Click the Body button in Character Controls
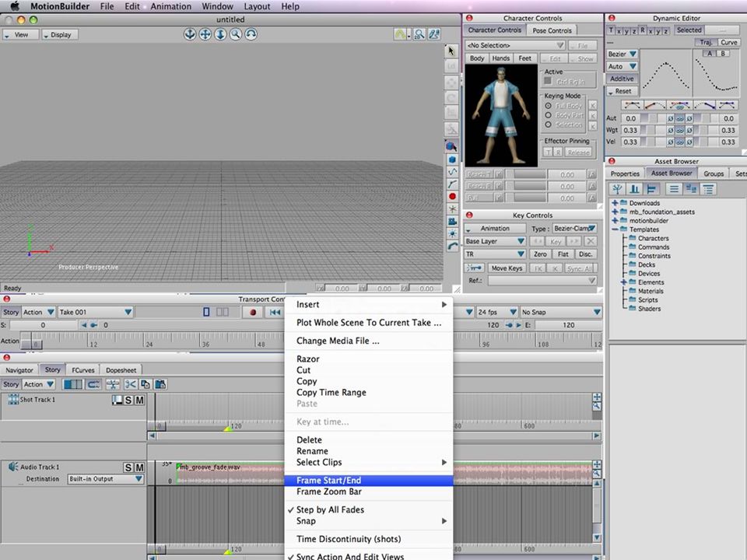 click(x=477, y=58)
